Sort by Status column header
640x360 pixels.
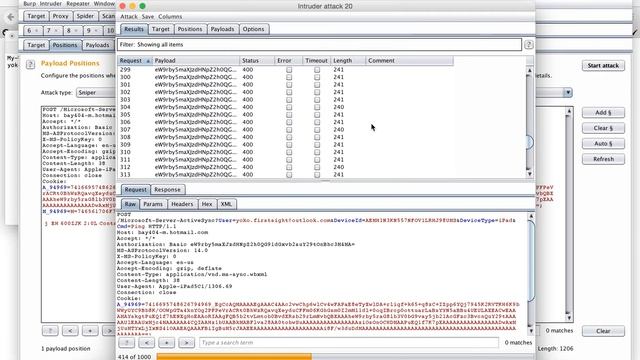pyautogui.click(x=256, y=60)
